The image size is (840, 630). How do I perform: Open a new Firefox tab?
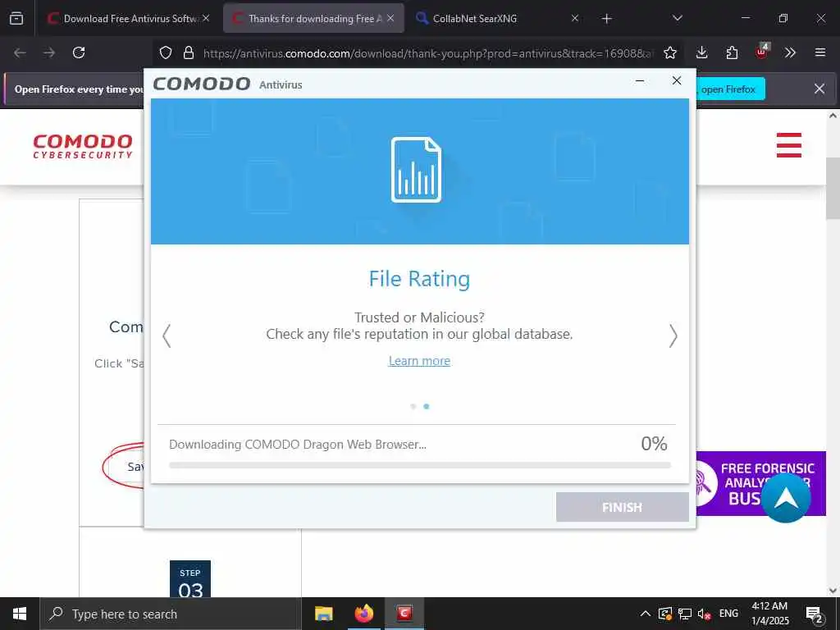[x=606, y=19]
